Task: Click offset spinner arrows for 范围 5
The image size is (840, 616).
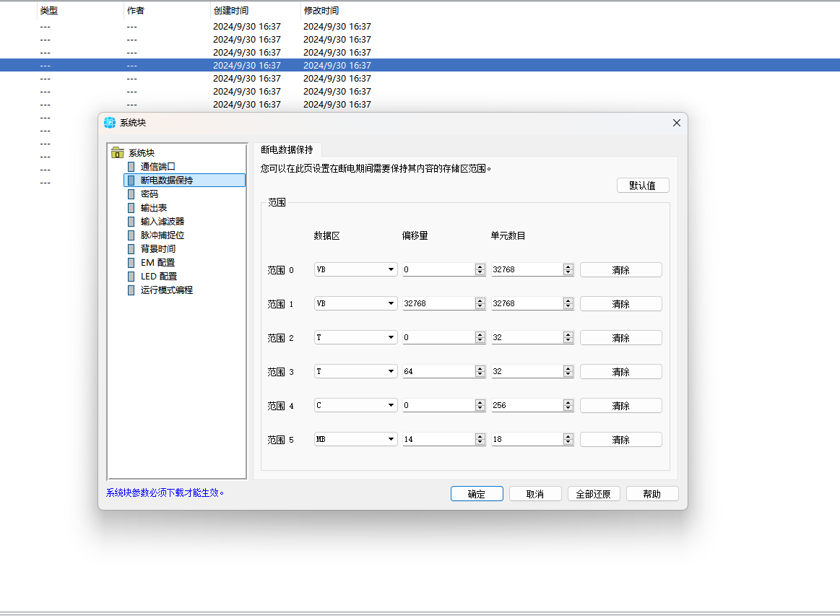Action: coord(480,439)
